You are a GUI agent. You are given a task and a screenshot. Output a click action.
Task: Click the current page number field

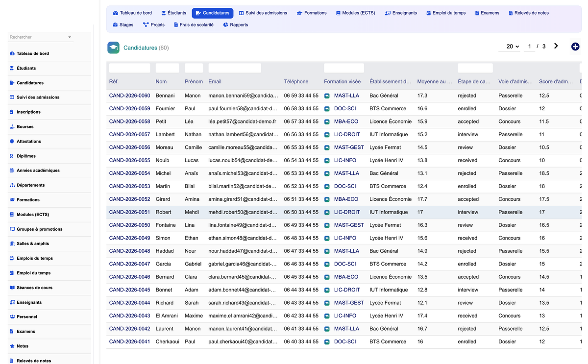pos(529,47)
